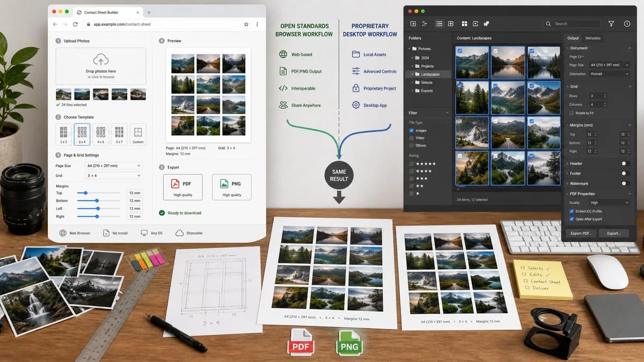644x362 pixels.
Task: Open the browser three-dot menu
Action: click(257, 24)
